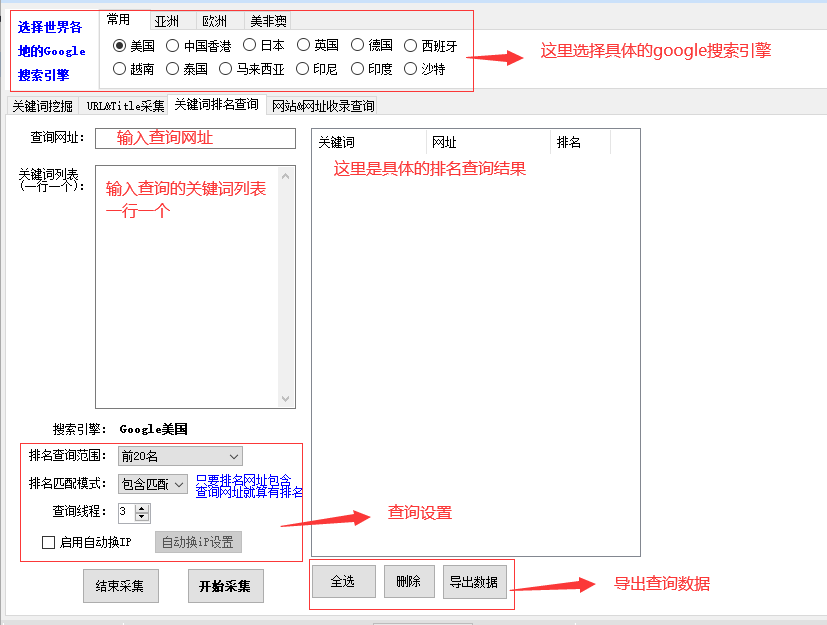827x625 pixels.
Task: Decrease the 查询线程 value with down arrow
Action: 142,516
